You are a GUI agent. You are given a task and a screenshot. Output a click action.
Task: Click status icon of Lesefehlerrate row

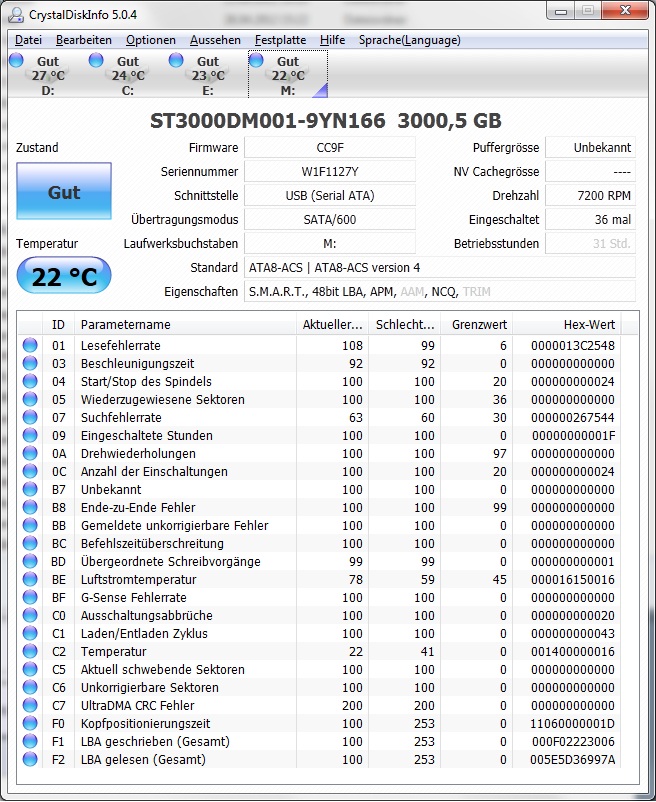tap(30, 345)
